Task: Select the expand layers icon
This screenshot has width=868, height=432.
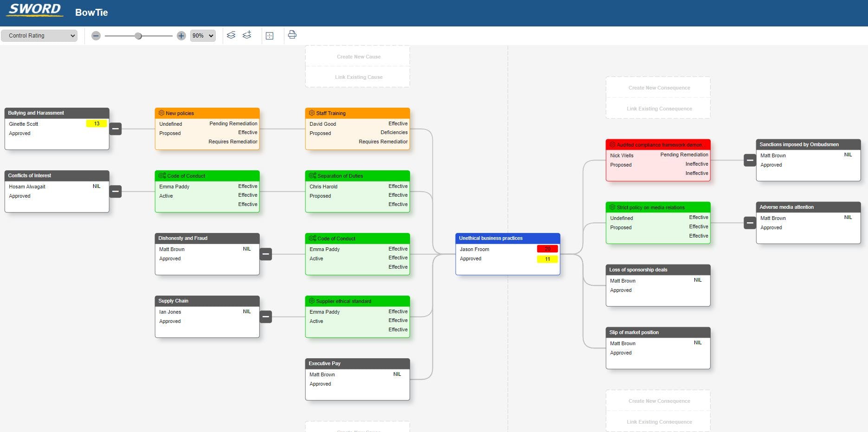Action: (x=246, y=35)
